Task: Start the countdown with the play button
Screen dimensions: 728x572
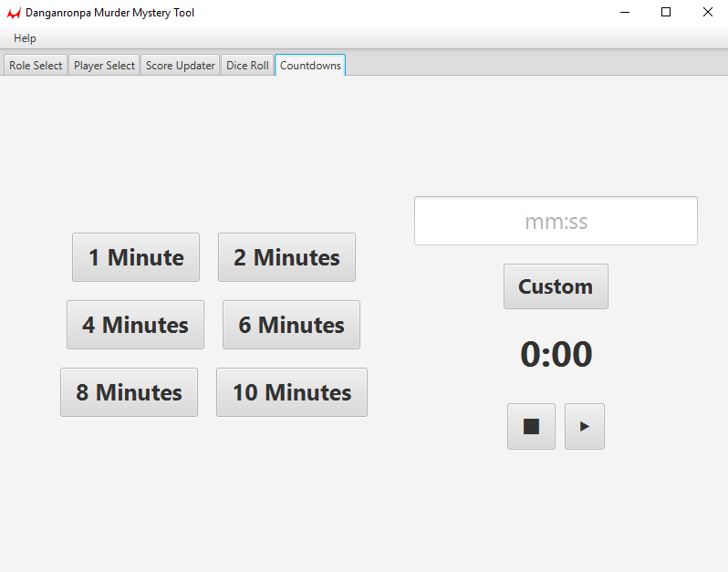Action: pos(585,426)
